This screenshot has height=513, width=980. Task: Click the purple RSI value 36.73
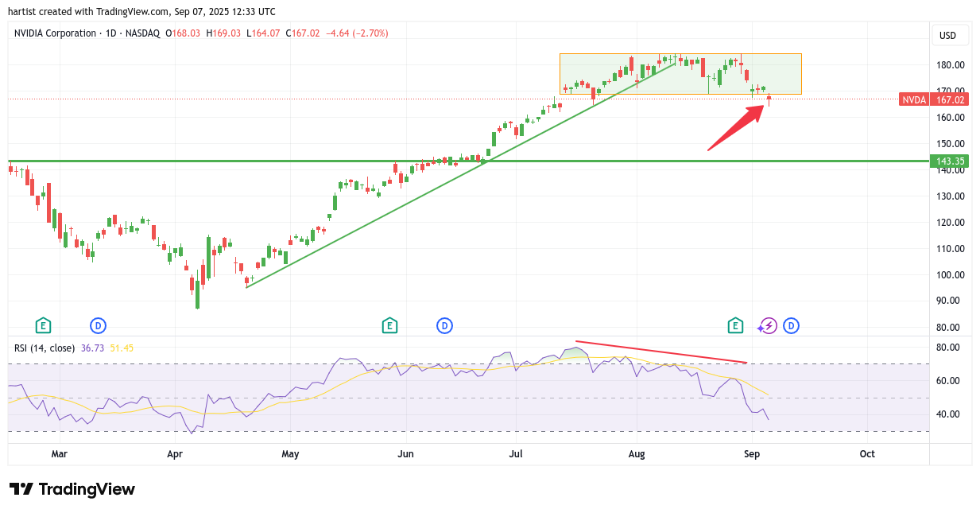tap(91, 348)
